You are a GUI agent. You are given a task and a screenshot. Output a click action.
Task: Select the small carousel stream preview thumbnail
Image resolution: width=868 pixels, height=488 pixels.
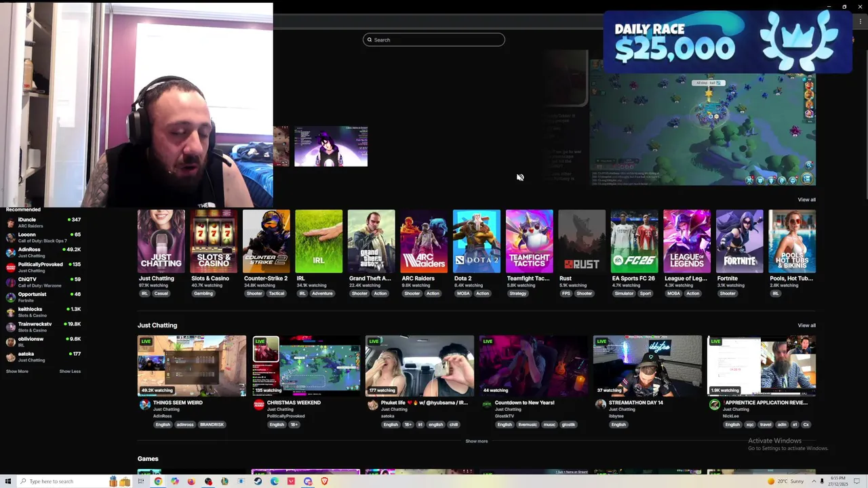tap(331, 146)
